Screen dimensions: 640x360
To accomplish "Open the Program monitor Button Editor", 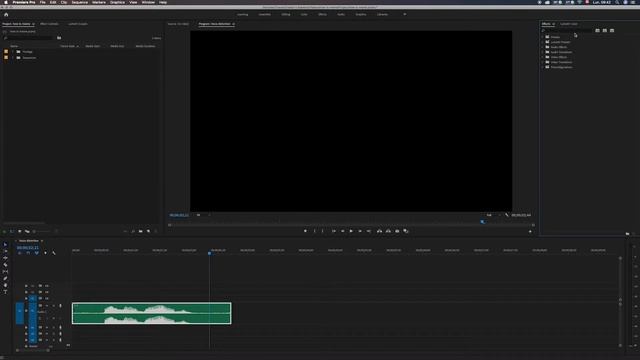I will click(x=530, y=231).
